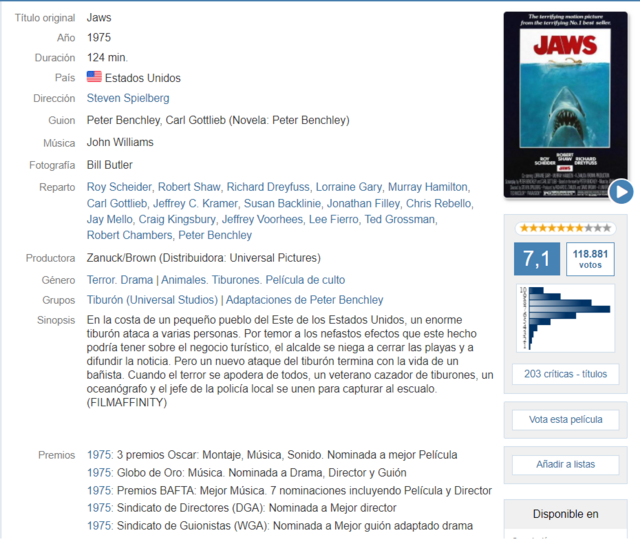Click the Estados Unidos country text

(142, 78)
